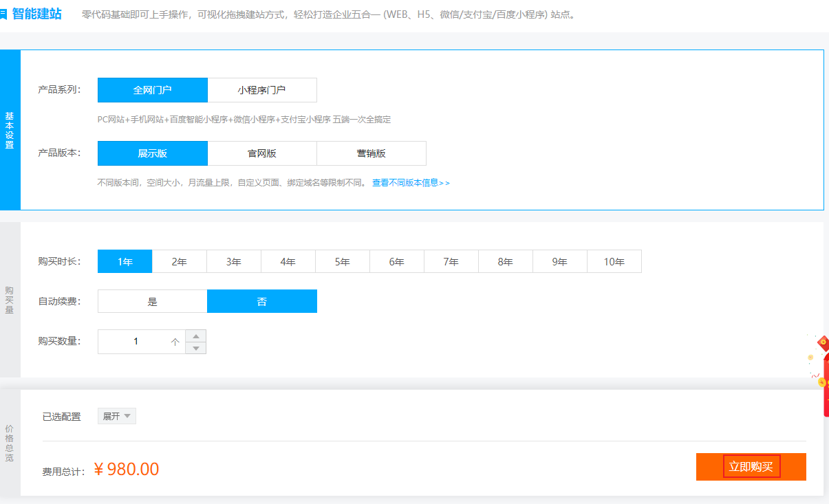Disable auto-renewal with 否
Viewport: 829px width, 504px height.
pyautogui.click(x=262, y=301)
